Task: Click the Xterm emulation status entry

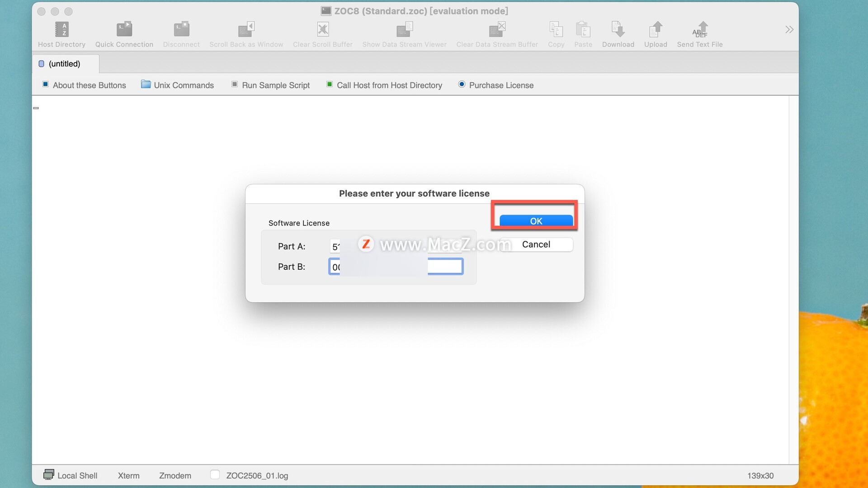Action: [x=129, y=475]
